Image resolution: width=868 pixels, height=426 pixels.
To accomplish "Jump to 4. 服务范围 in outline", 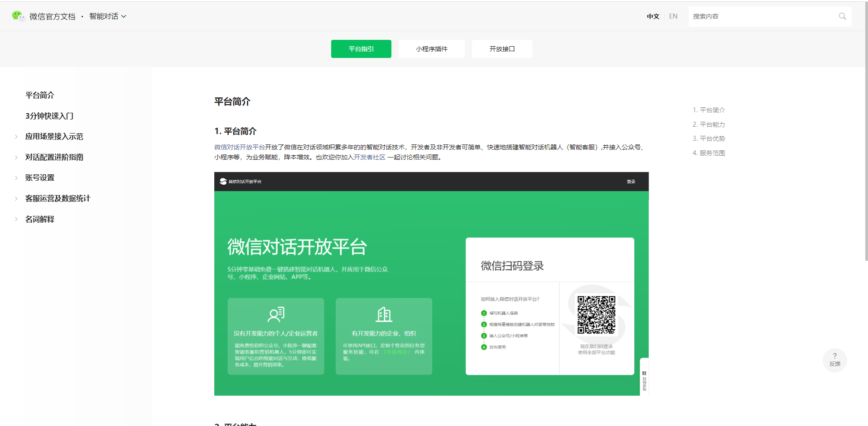I will (709, 153).
